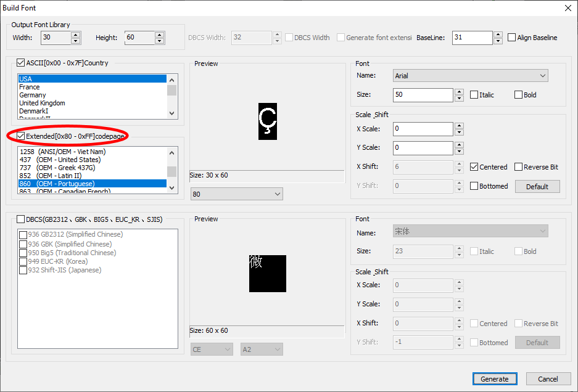
Task: Decrease the Height spinner value
Action: (160, 41)
